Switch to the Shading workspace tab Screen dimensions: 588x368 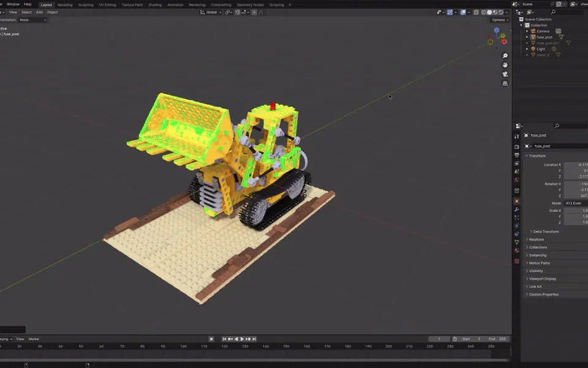coord(155,5)
